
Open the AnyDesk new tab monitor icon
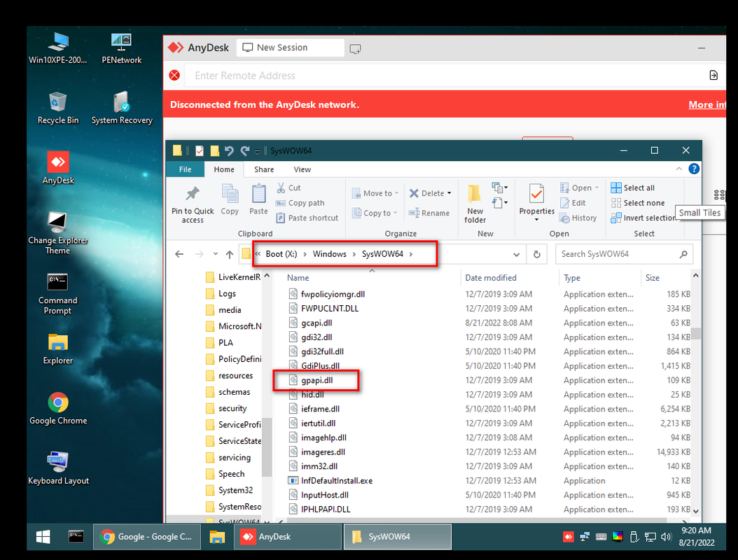tap(356, 48)
